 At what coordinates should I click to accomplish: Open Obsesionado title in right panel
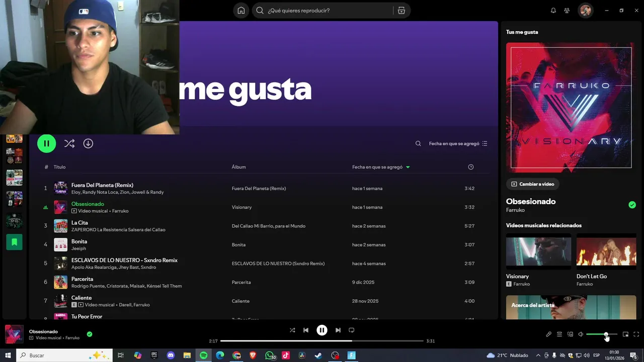tap(531, 201)
